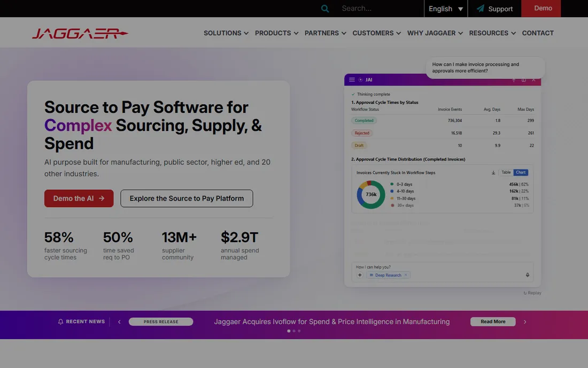This screenshot has width=588, height=368.
Task: Expand the Solutions menu
Action: [x=226, y=33]
